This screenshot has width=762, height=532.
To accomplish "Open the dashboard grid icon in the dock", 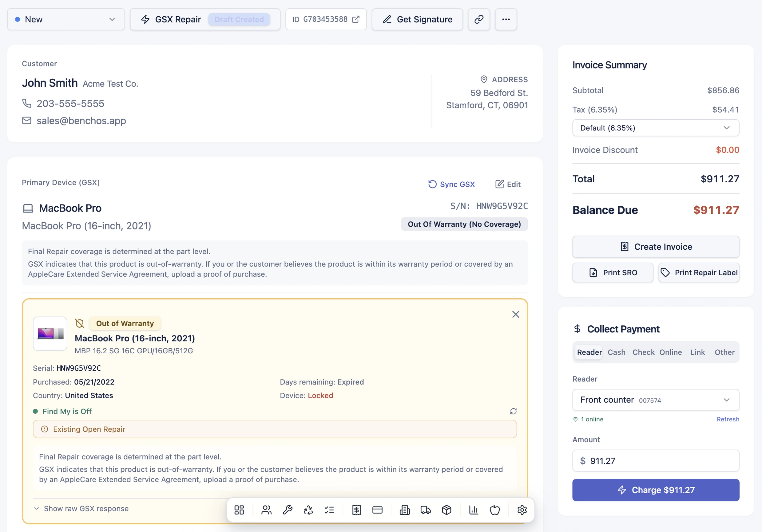I will pyautogui.click(x=239, y=510).
